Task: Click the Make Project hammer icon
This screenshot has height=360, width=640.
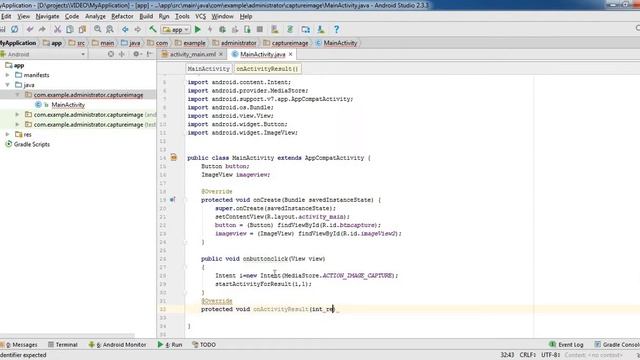Action: (153, 29)
